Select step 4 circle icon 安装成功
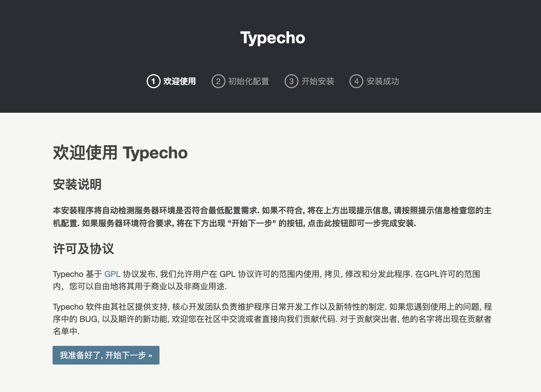This screenshot has width=541, height=392. click(356, 81)
